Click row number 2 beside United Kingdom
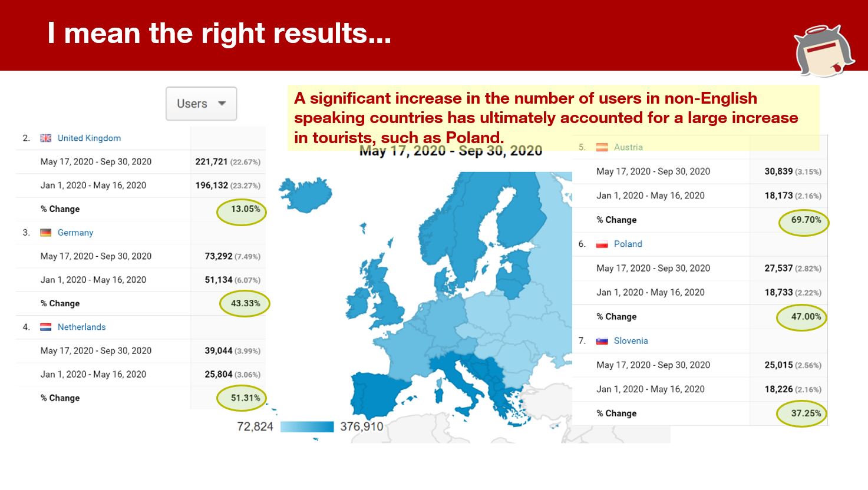Viewport: 868px width, 490px height. coord(26,138)
